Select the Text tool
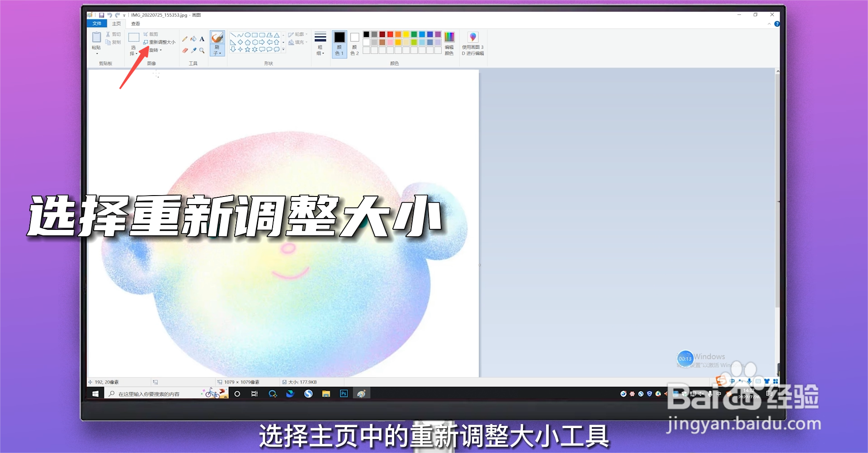The width and height of the screenshot is (868, 453). pos(202,39)
